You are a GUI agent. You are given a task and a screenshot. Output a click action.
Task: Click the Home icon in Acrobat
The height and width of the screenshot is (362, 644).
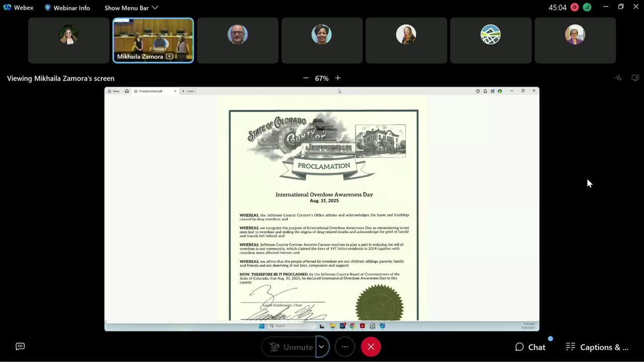(126, 91)
